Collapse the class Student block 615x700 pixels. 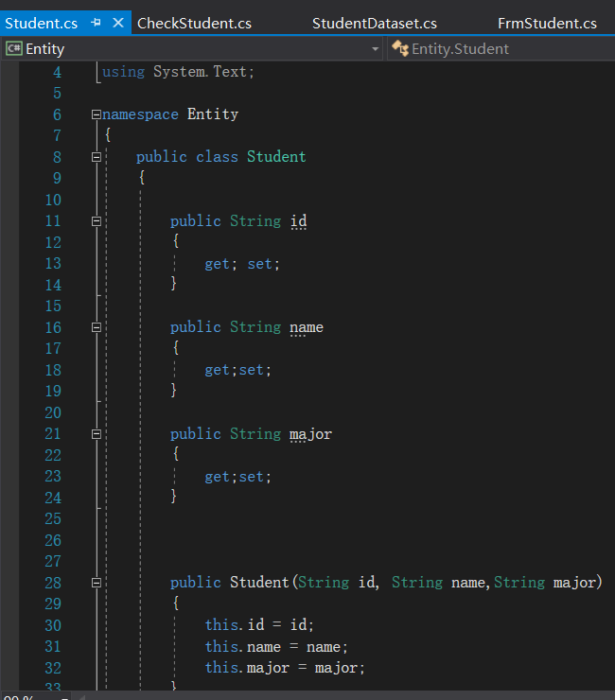click(96, 157)
